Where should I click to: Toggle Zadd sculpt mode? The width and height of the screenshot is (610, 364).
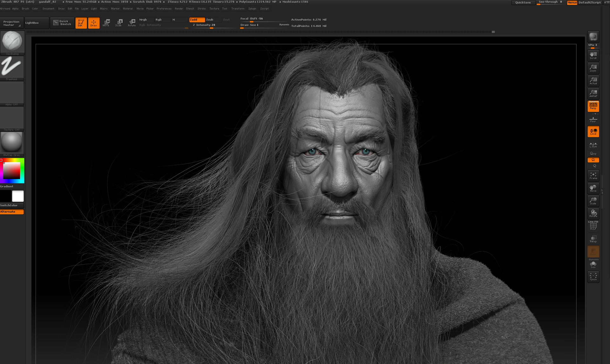tap(197, 20)
